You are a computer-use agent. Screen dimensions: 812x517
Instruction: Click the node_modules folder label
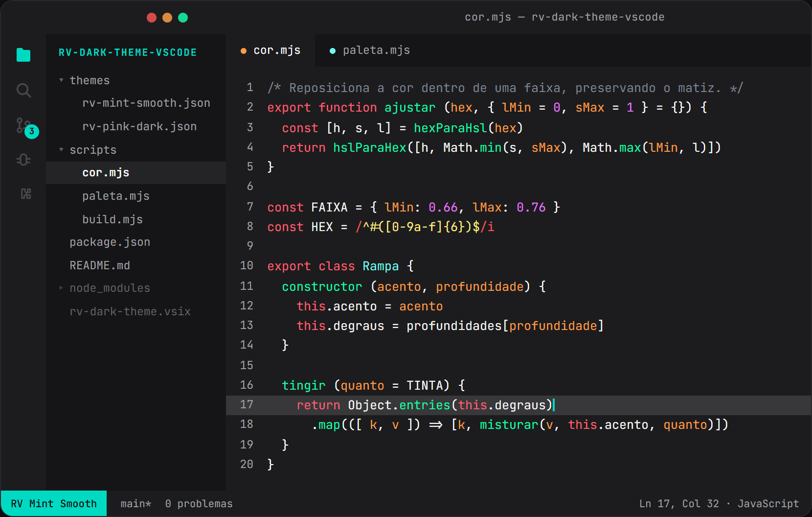tap(110, 288)
